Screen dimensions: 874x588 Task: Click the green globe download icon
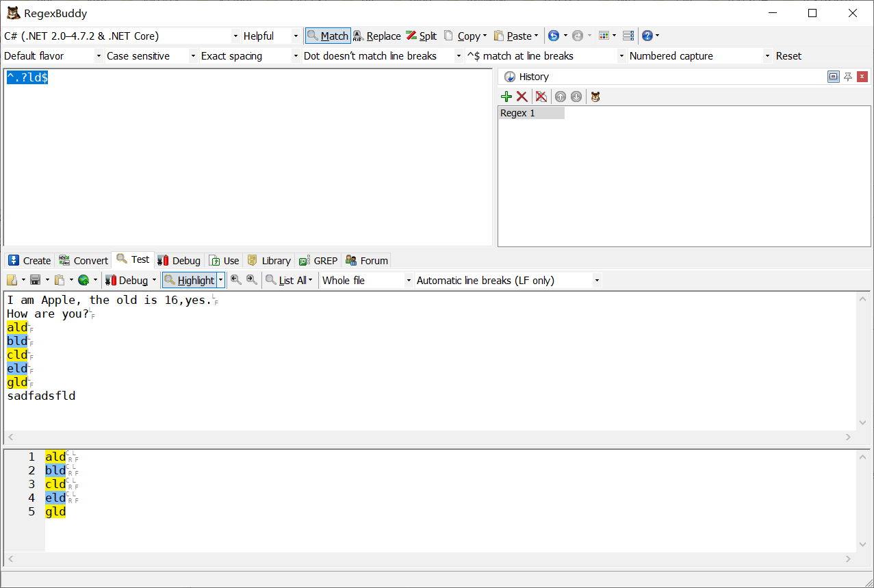83,280
